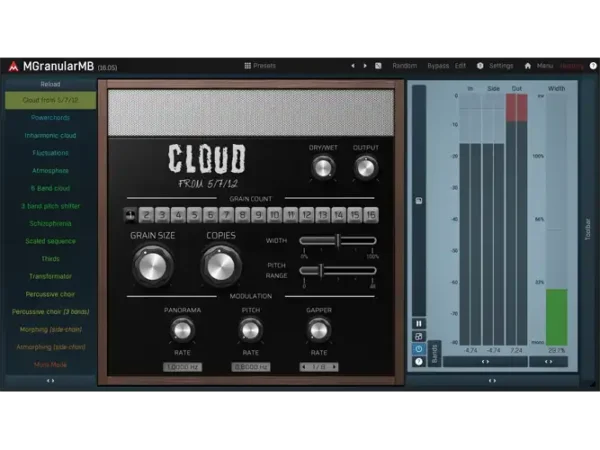Click the Copies knob
This screenshot has width=600, height=450.
click(221, 266)
